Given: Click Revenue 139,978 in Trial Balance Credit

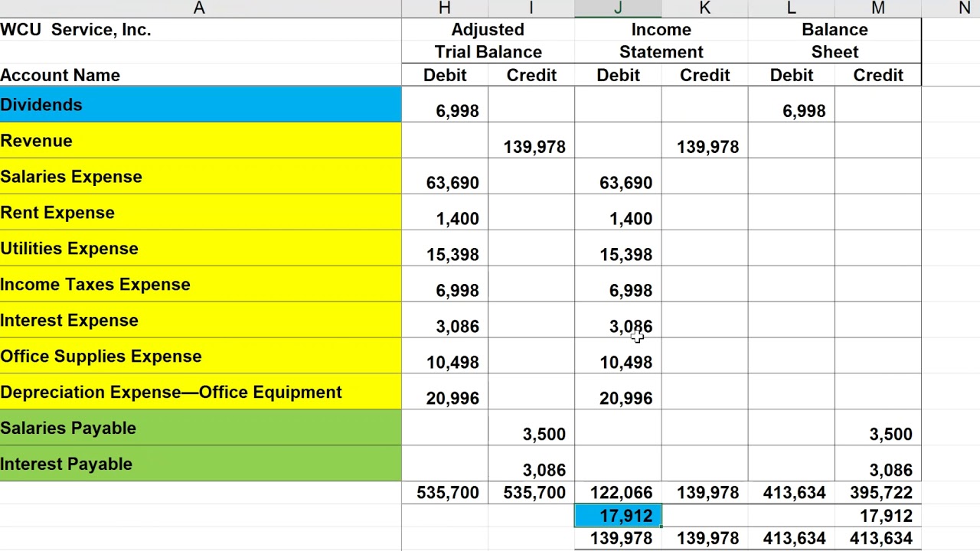Looking at the screenshot, I should point(531,141).
